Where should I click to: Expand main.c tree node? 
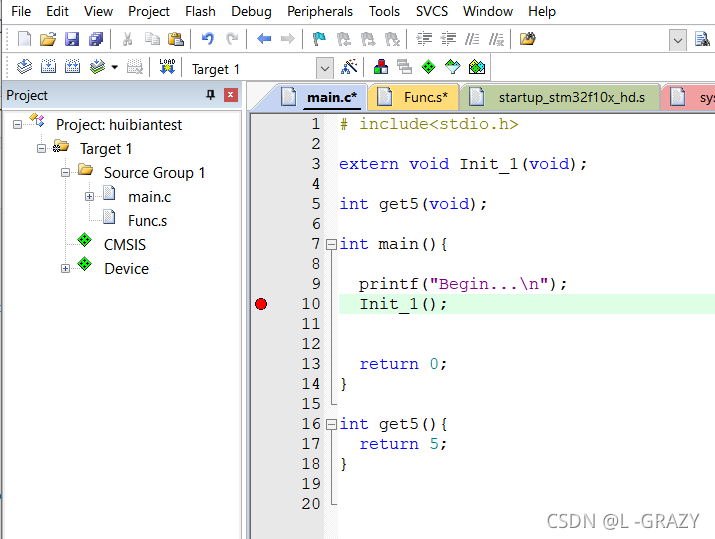pyautogui.click(x=89, y=197)
